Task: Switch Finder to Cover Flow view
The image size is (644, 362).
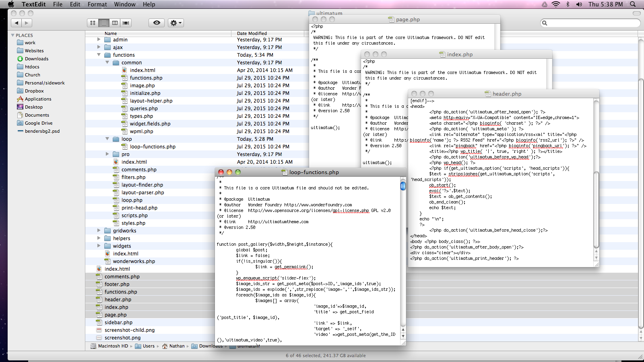Action: (x=126, y=23)
